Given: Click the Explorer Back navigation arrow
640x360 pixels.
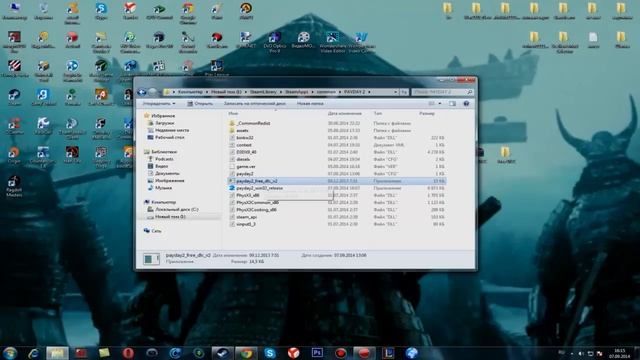Looking at the screenshot, I should click(x=142, y=92).
